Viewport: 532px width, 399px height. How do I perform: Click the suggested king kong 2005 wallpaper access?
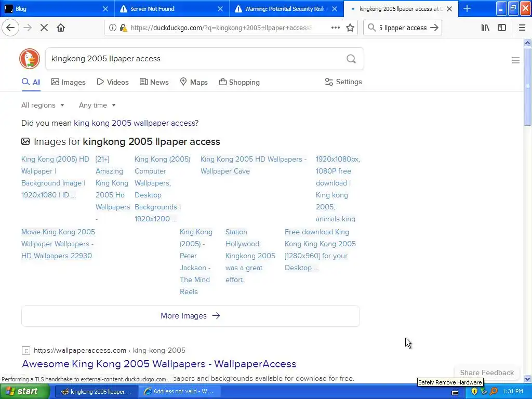click(135, 123)
